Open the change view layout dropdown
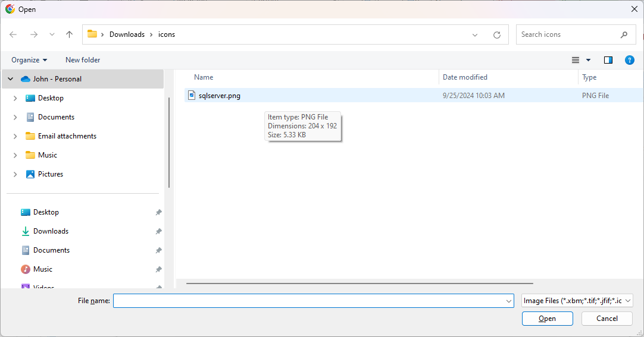644x337 pixels. pyautogui.click(x=588, y=60)
